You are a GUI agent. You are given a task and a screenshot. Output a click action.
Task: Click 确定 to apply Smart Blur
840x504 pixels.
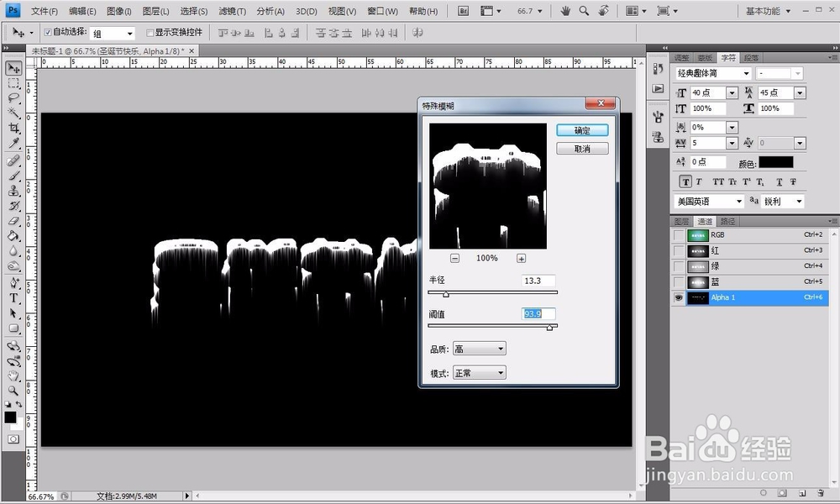(582, 130)
